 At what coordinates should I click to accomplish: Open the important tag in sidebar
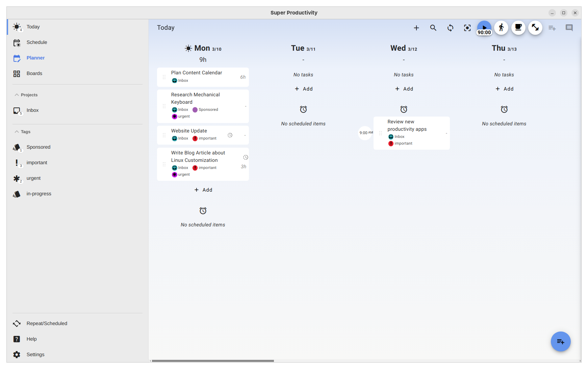coord(77,163)
